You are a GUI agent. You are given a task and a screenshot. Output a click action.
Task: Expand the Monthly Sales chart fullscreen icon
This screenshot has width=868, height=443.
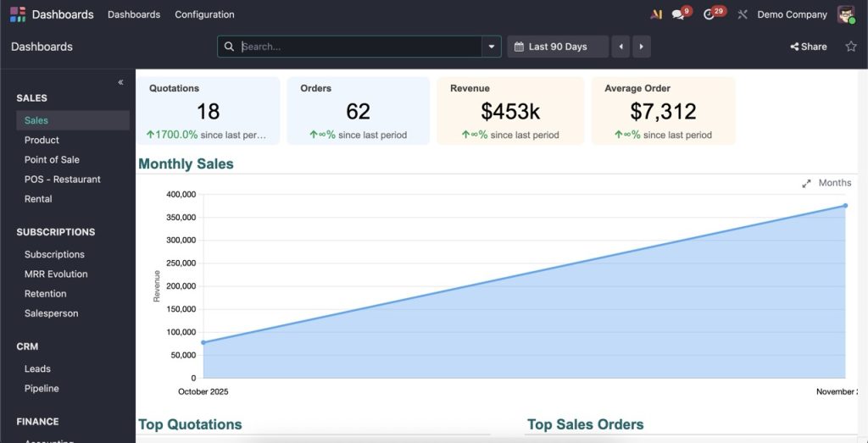coord(806,184)
